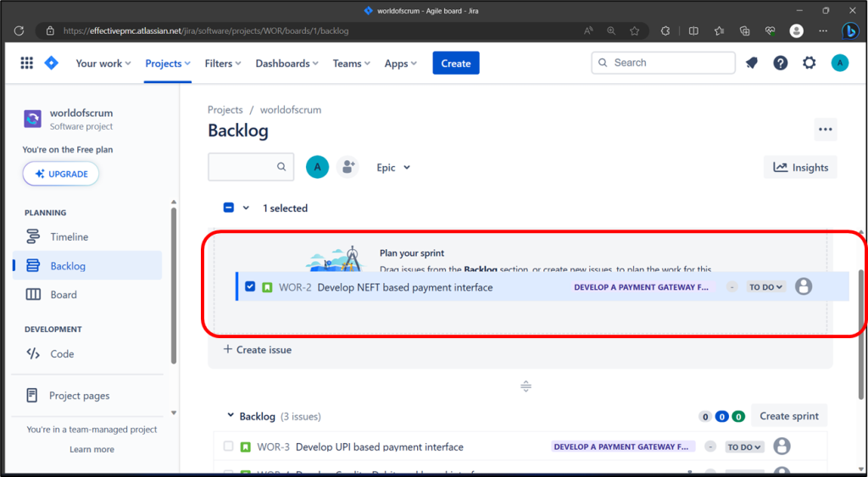Click the top navigation Search field
This screenshot has width=868, height=477.
(663, 63)
